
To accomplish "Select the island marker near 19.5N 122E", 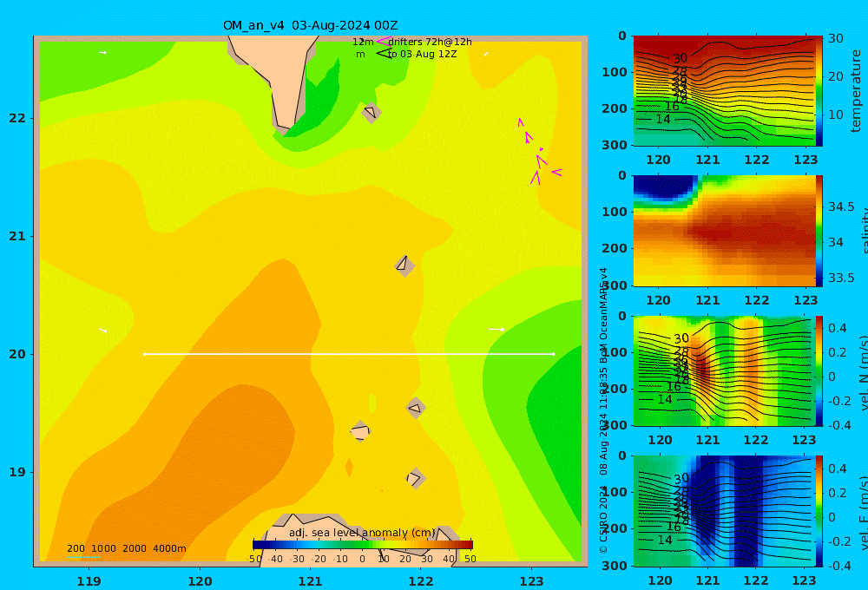I will [x=416, y=409].
